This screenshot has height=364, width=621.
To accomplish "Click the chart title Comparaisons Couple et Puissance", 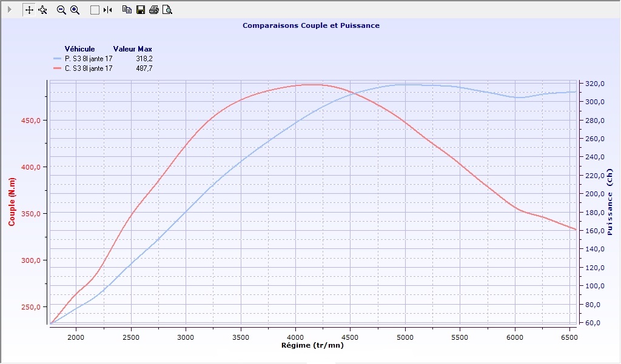I will pos(310,25).
